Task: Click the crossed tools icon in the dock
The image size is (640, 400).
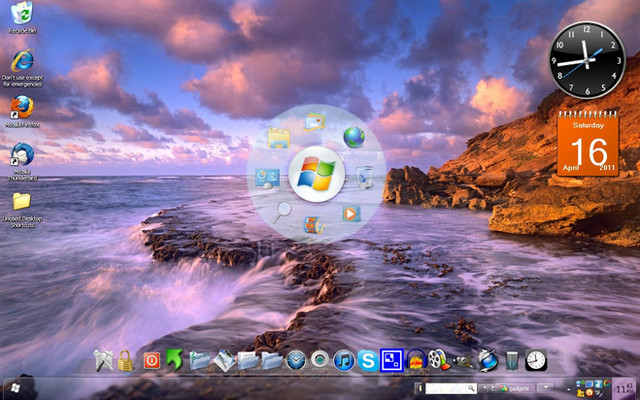Action: point(102,360)
